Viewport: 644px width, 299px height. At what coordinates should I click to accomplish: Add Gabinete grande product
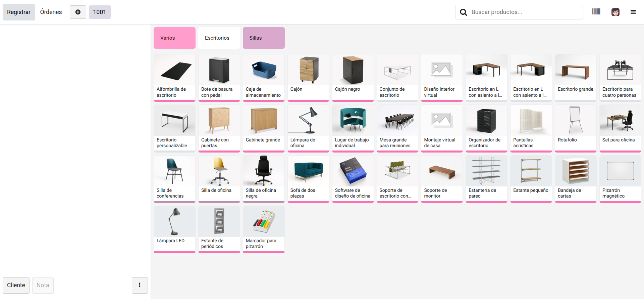pyautogui.click(x=264, y=128)
